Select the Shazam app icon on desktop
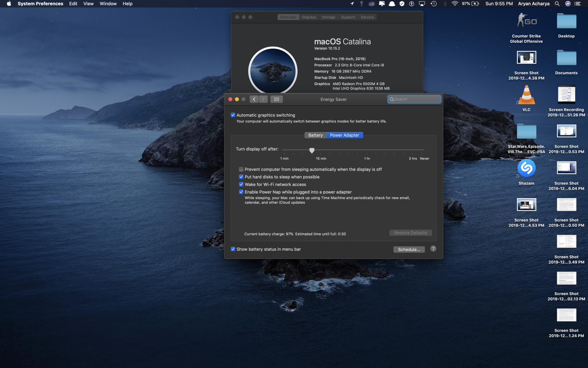This screenshot has height=368, width=588. [526, 168]
